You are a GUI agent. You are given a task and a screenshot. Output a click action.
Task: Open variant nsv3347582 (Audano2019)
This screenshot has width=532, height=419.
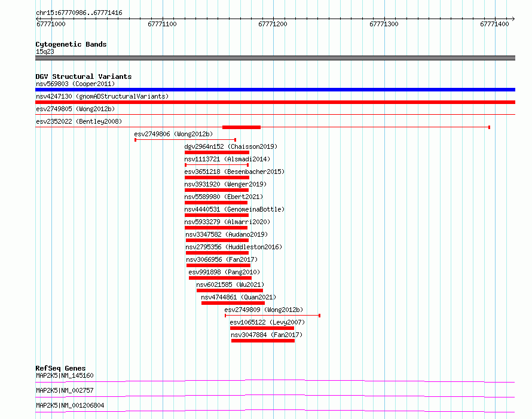[x=227, y=234]
